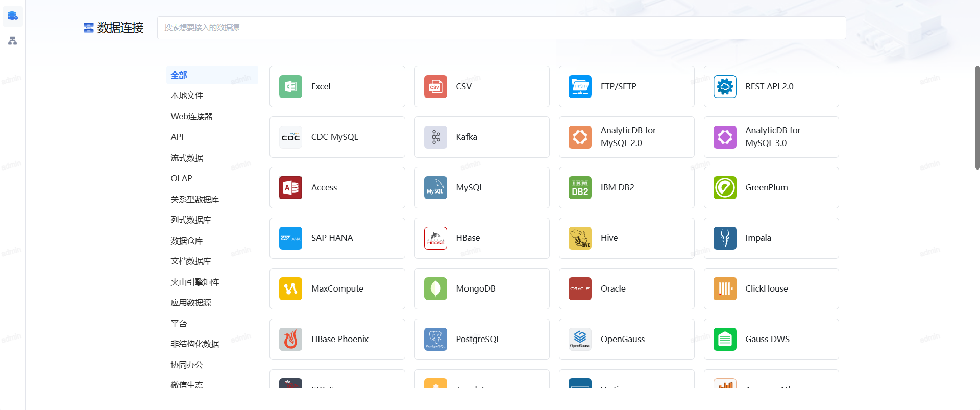Click the OpenGauss icon

580,339
